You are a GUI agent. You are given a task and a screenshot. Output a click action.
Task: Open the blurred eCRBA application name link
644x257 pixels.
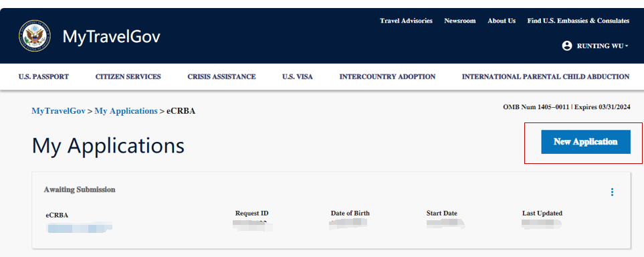point(80,228)
